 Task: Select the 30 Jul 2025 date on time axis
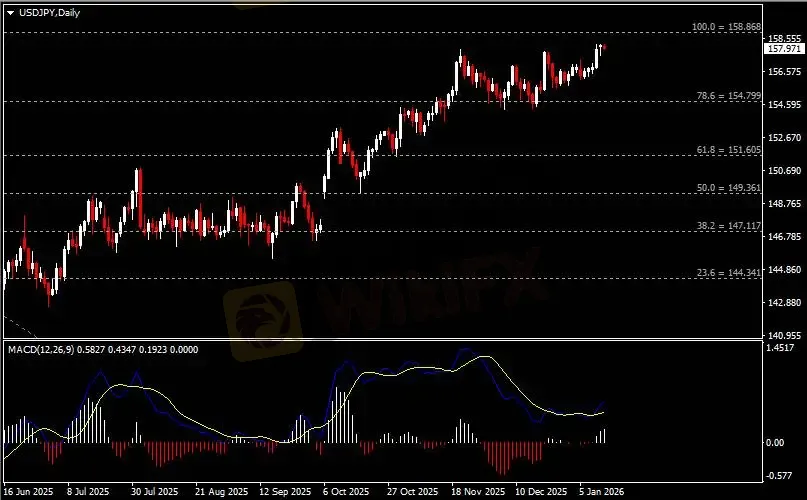pyautogui.click(x=154, y=492)
